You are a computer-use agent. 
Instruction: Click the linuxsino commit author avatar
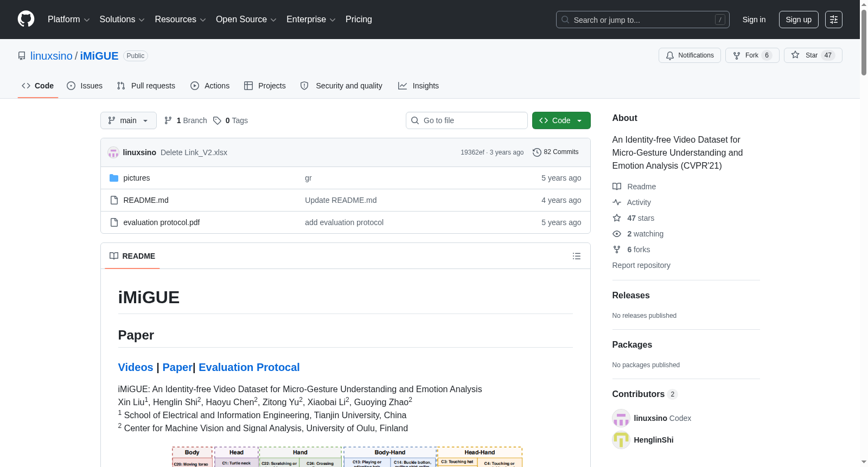tap(113, 152)
